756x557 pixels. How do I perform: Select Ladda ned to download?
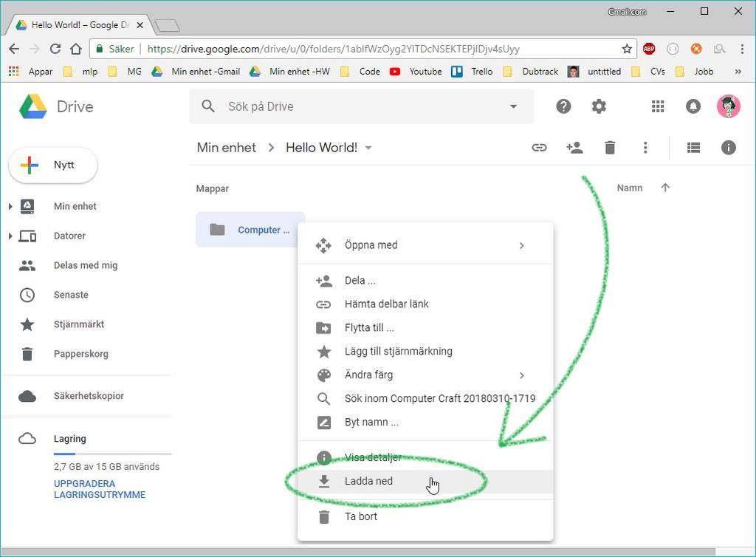pyautogui.click(x=425, y=481)
